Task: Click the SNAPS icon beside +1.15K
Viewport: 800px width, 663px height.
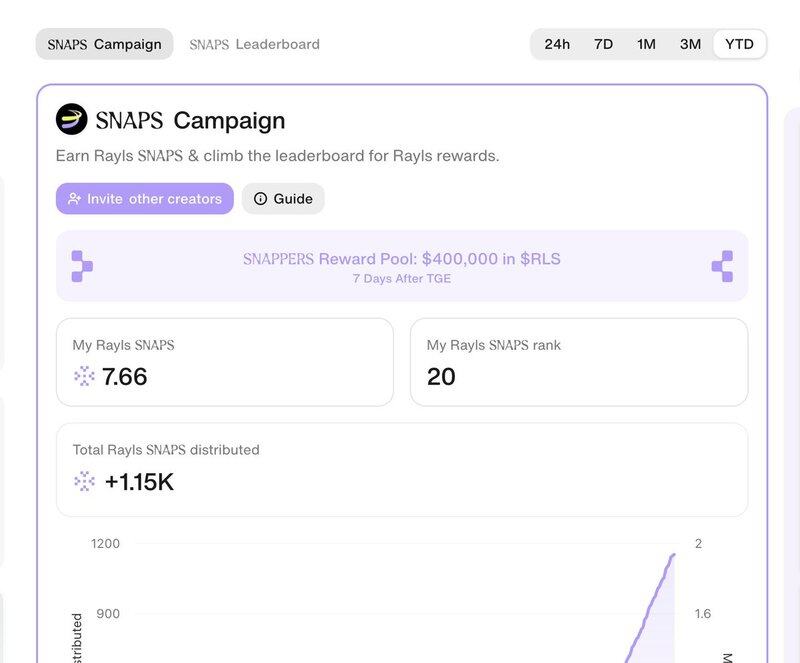Action: pyautogui.click(x=84, y=481)
